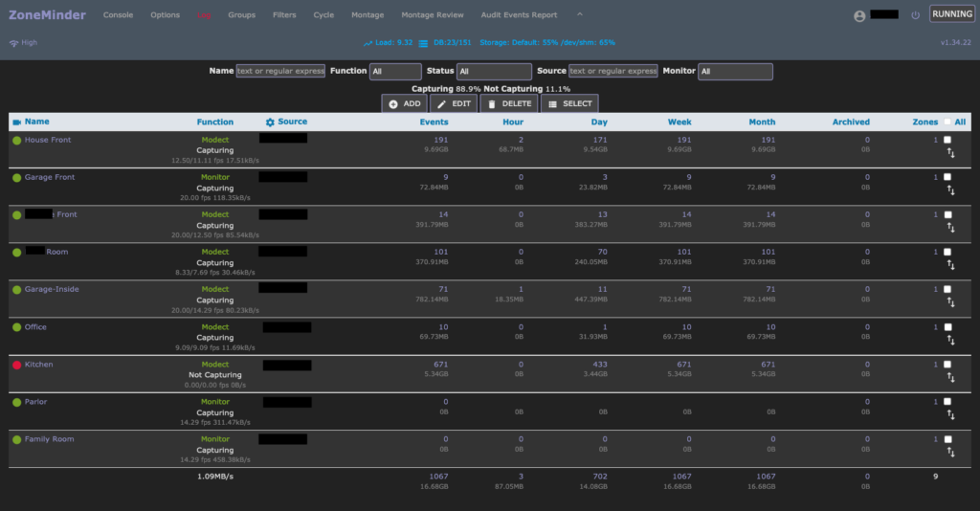Click the camera icon beside Name header
Image resolution: width=980 pixels, height=511 pixels.
point(16,122)
